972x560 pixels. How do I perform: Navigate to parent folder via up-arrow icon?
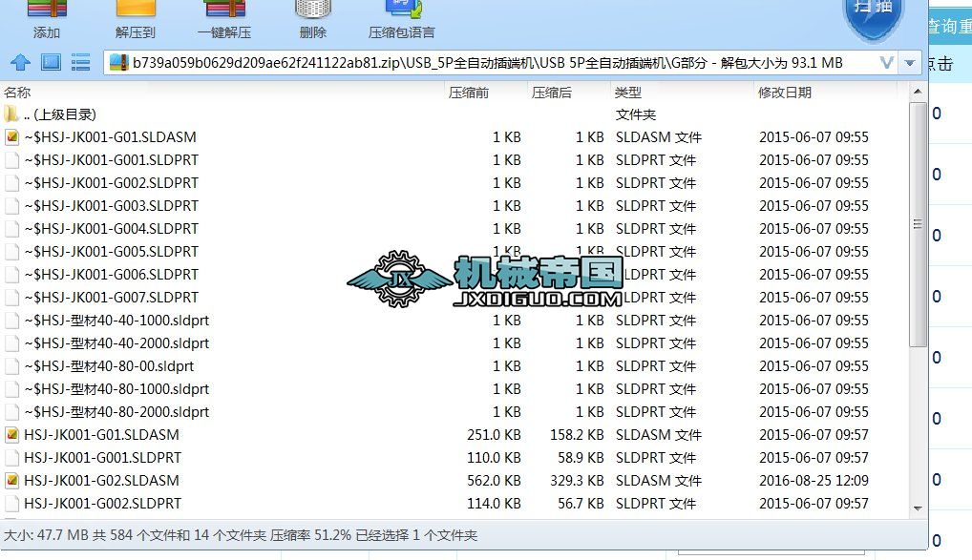21,61
